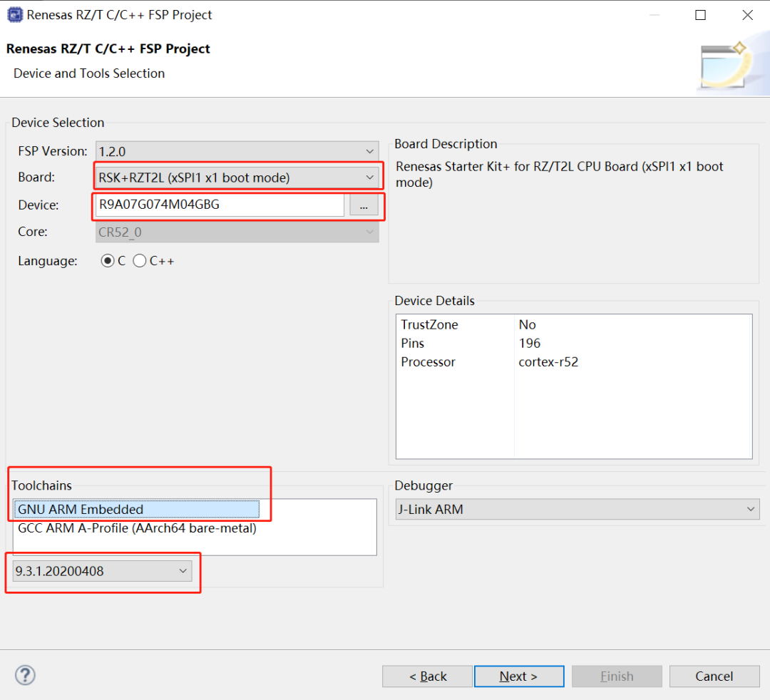Click the help question mark icon
Image resolution: width=770 pixels, height=700 pixels.
[x=25, y=675]
